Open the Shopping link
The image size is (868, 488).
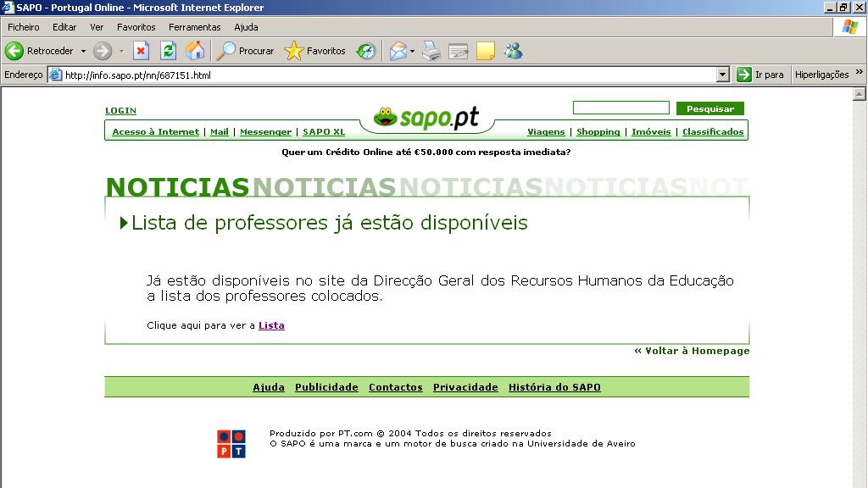tap(598, 131)
